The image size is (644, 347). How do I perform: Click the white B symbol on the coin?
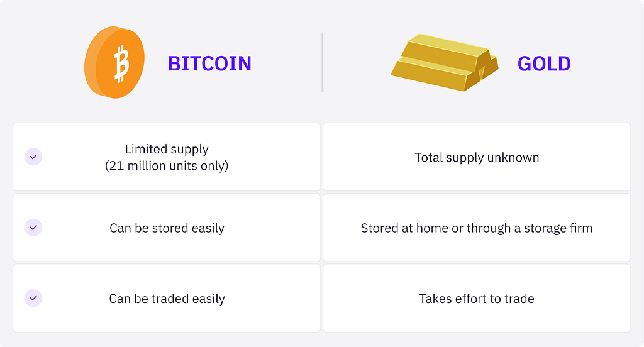(x=121, y=64)
